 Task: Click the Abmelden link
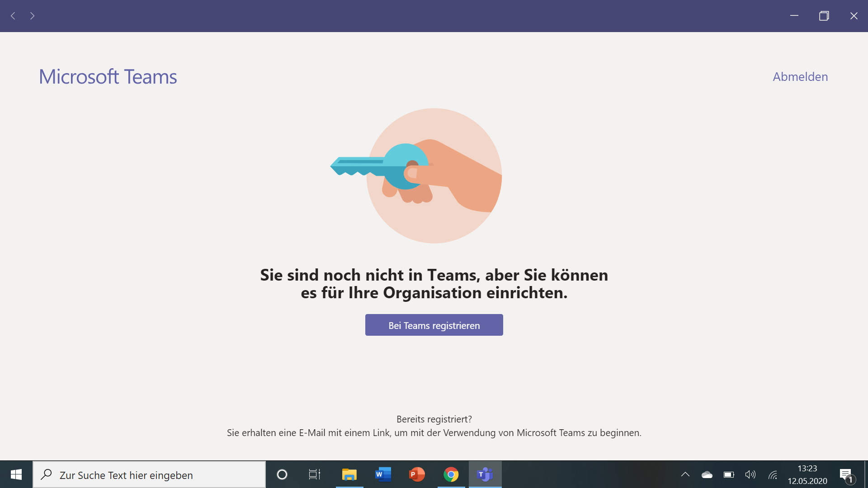[800, 77]
